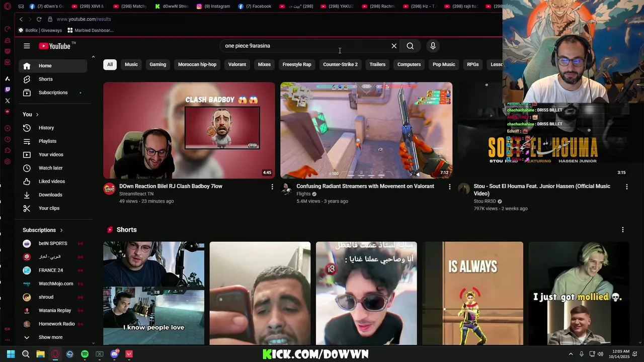Click the taskbar volume speaker icon

pyautogui.click(x=600, y=354)
